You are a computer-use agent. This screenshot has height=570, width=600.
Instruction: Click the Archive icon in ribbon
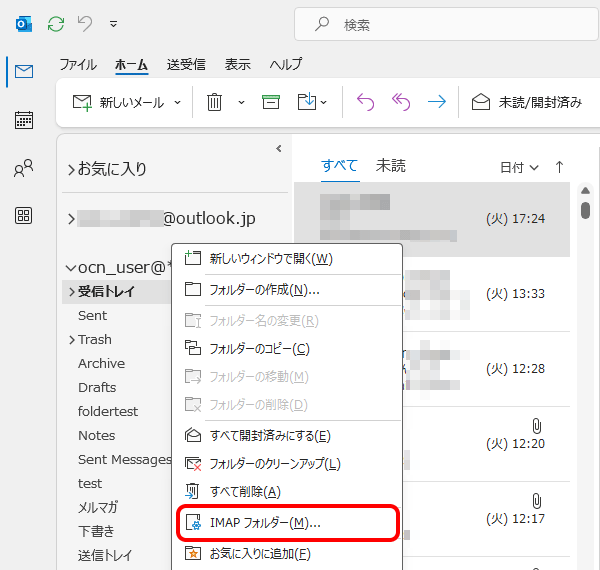coord(270,102)
